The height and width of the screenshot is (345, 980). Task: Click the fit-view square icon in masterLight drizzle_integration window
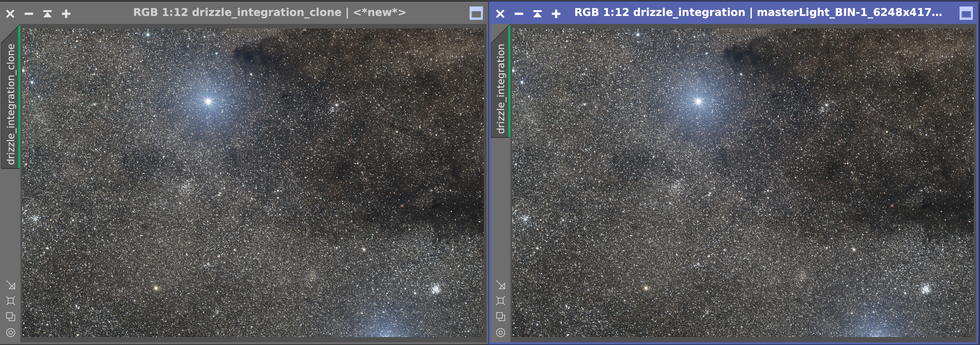coord(501,301)
